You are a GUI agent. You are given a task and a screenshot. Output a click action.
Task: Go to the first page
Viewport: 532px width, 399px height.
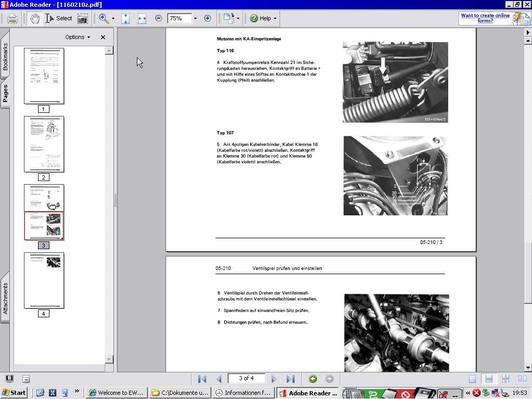pyautogui.click(x=202, y=379)
